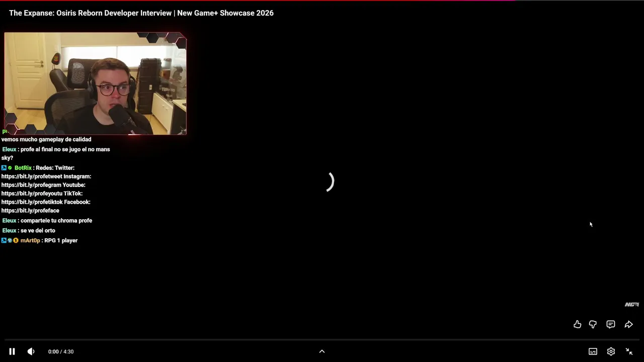
Task: Click the 0:00 / 4:30 time display
Action: (61, 351)
